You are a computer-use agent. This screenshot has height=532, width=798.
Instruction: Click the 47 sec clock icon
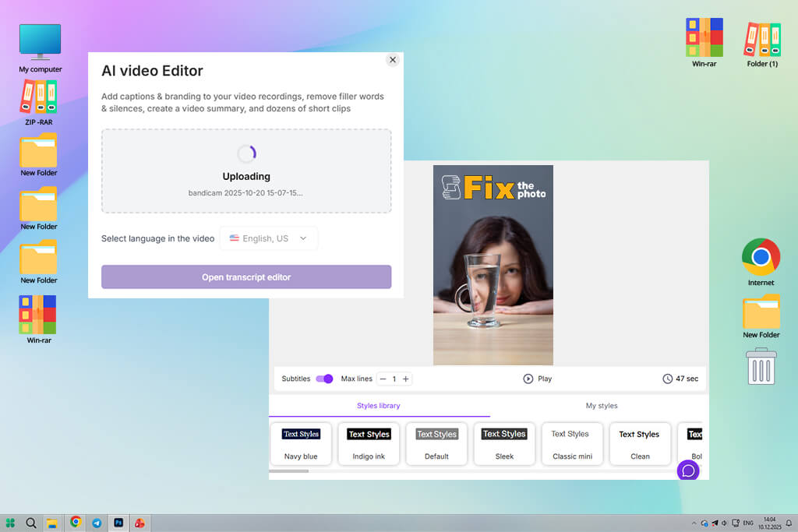tap(667, 379)
